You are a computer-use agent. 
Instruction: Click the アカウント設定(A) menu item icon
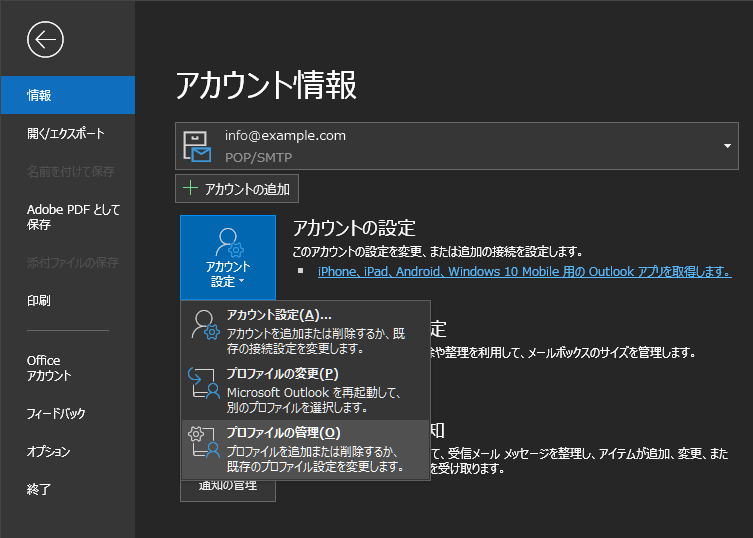(204, 325)
